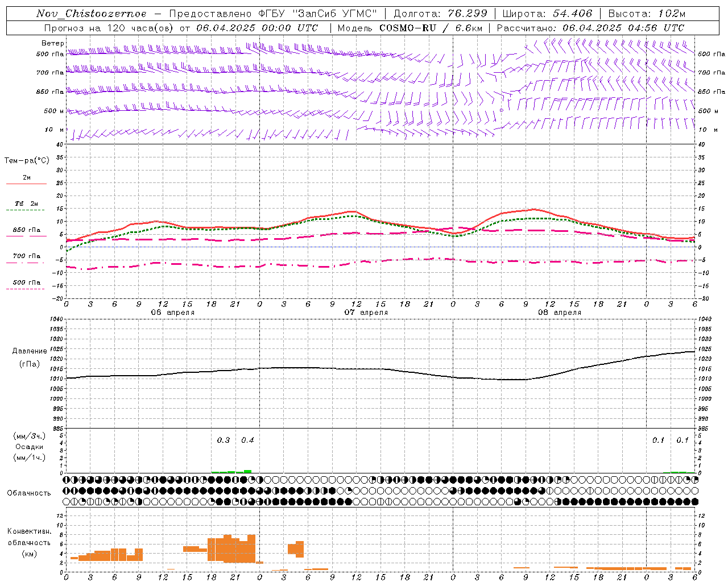Screen dimensions: 728x582
Task: Click the computed time 04:56 UTC
Action: pyautogui.click(x=655, y=28)
